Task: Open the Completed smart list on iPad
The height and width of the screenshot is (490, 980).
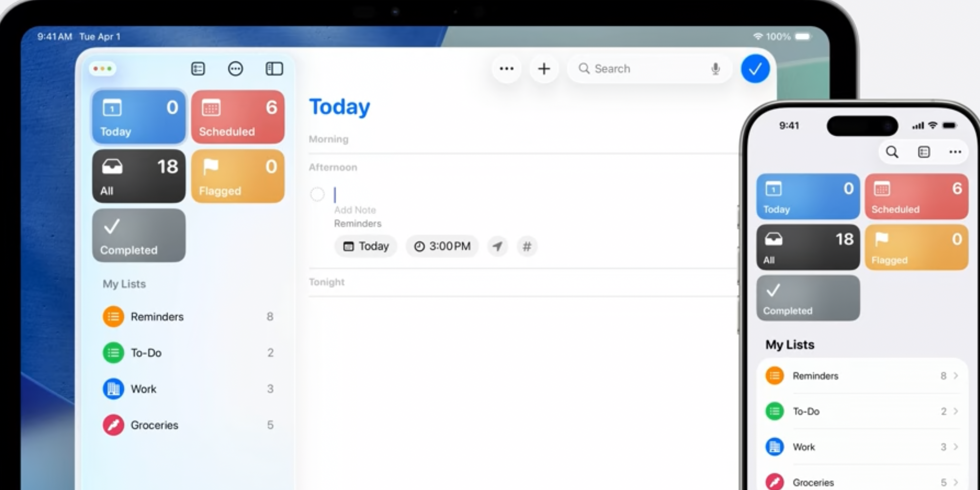Action: pyautogui.click(x=139, y=236)
